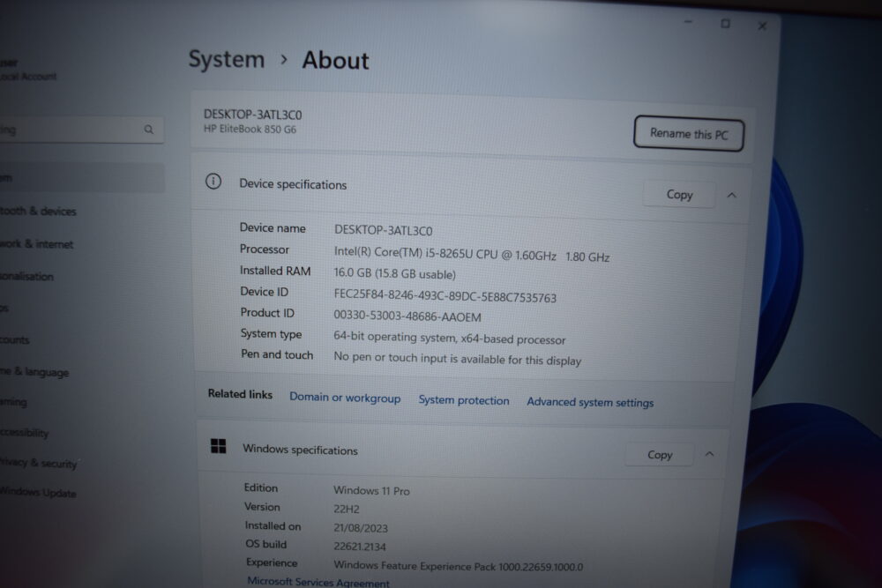Image resolution: width=882 pixels, height=588 pixels.
Task: Minimize the Settings window
Action: point(688,22)
